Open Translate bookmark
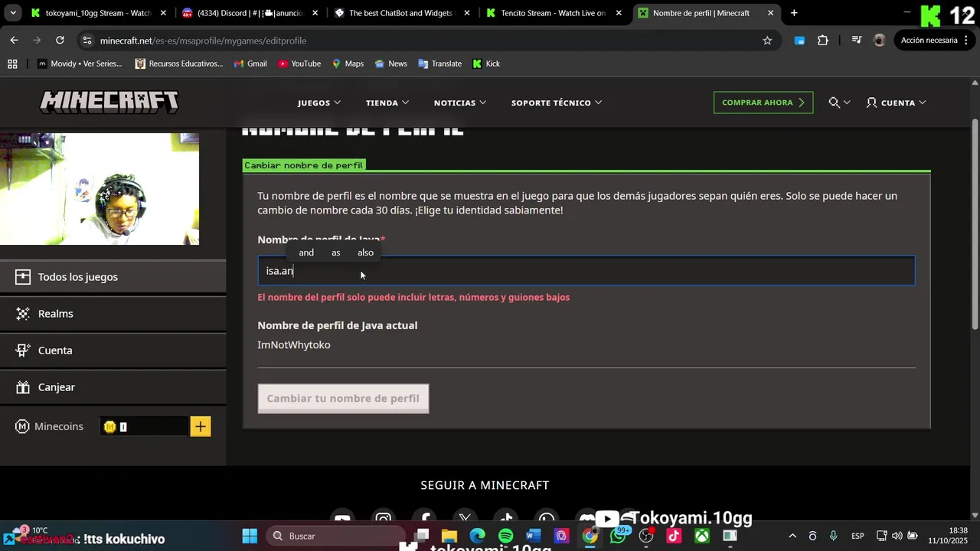980x551 pixels. point(440,64)
